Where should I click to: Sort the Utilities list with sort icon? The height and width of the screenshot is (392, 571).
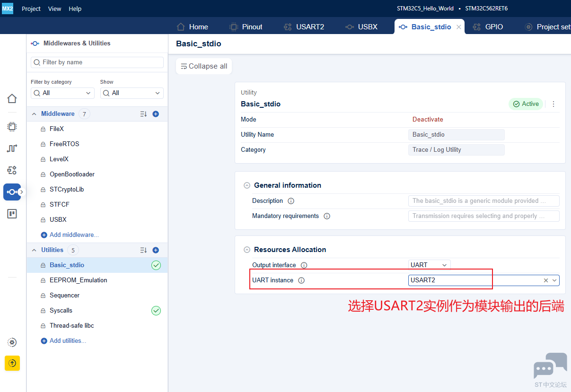coord(144,250)
